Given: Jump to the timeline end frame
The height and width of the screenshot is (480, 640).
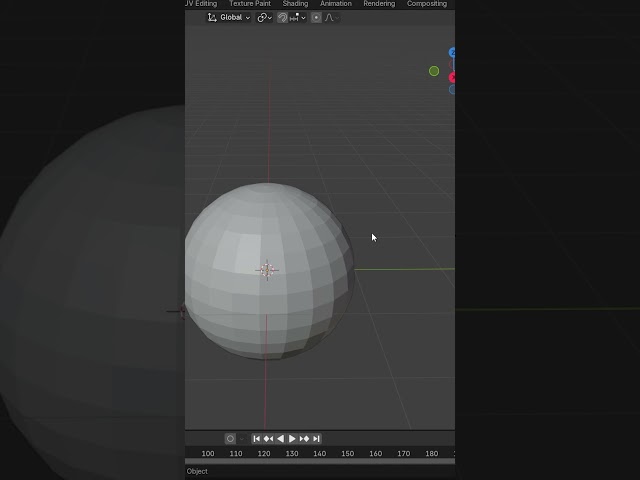Looking at the screenshot, I should point(316,439).
